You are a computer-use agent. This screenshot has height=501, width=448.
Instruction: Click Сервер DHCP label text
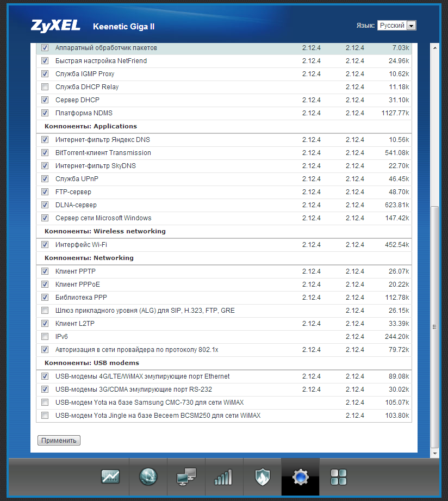[77, 100]
